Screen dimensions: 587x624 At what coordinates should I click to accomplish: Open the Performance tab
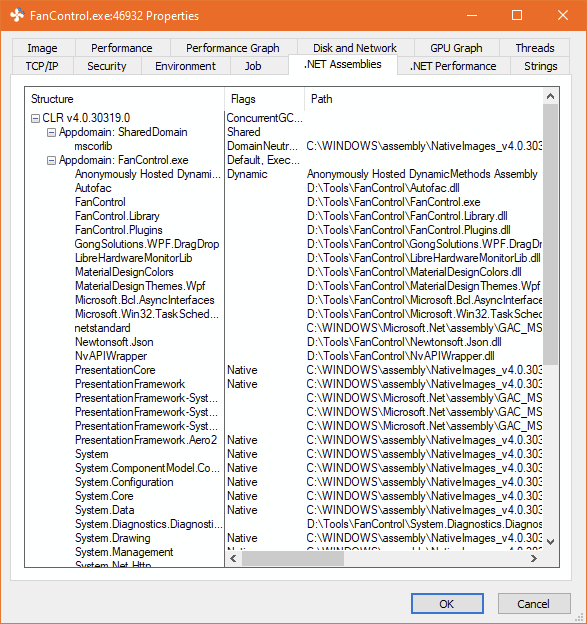click(x=122, y=48)
